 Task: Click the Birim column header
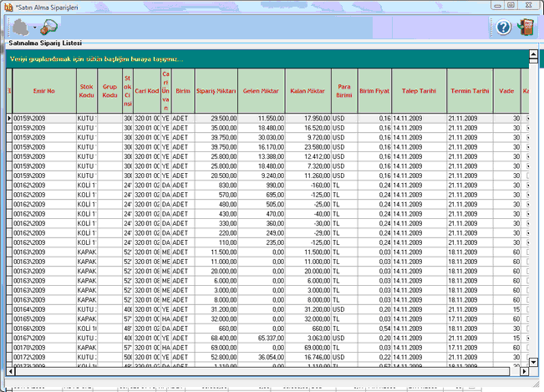(x=183, y=91)
